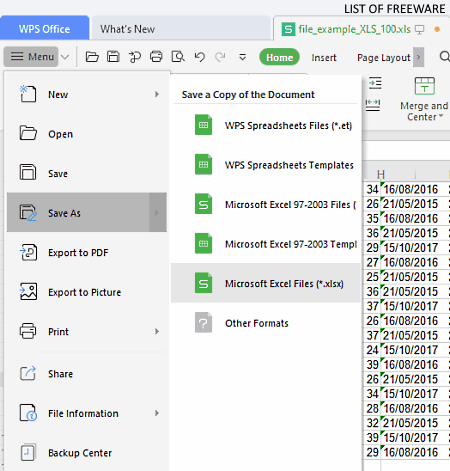Save copy as Microsoft Excel 97-2003 Files
Screen dimensions: 450x471
pos(266,204)
